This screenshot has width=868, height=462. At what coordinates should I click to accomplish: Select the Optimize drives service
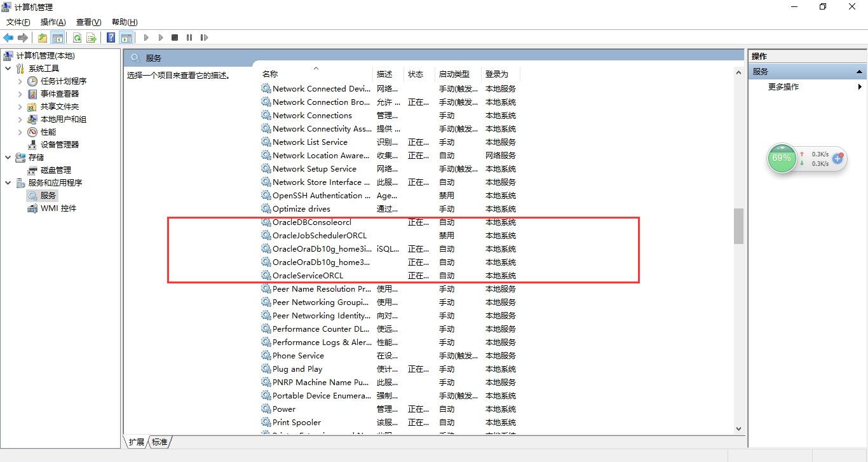click(x=390, y=209)
